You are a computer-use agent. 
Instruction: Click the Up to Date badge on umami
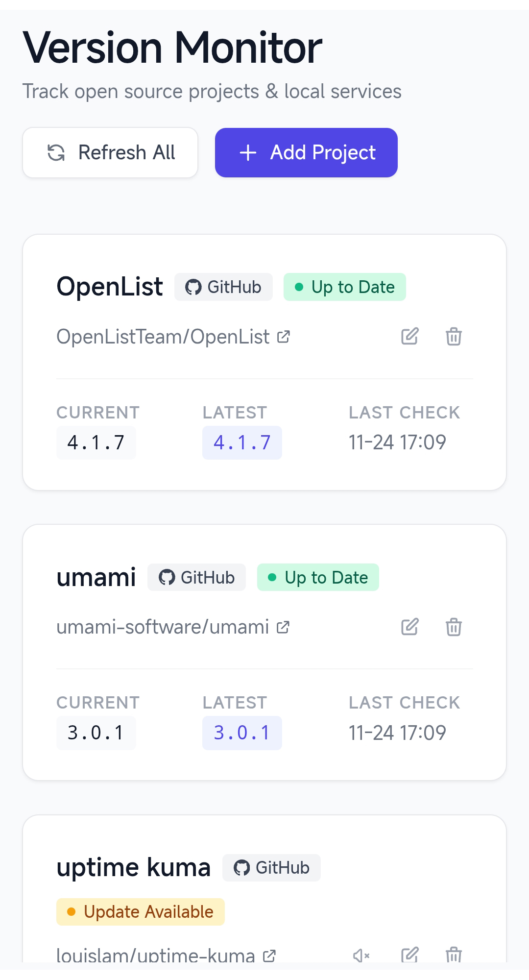(318, 577)
